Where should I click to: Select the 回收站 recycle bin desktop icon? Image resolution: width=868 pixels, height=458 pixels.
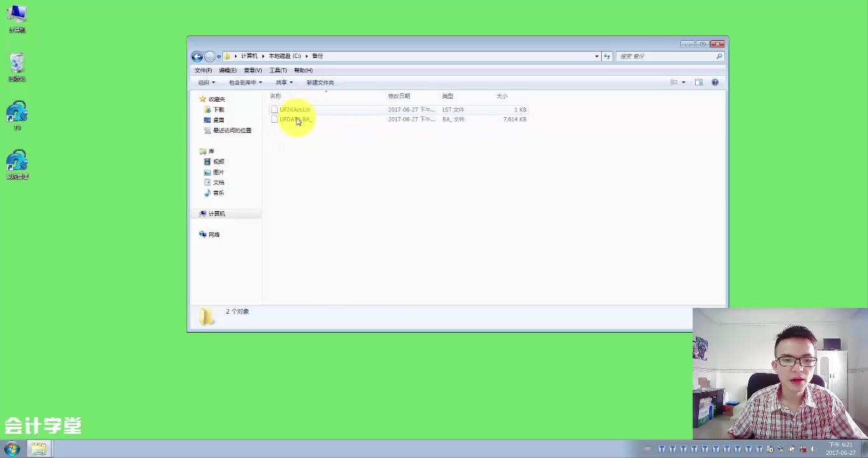(x=17, y=67)
